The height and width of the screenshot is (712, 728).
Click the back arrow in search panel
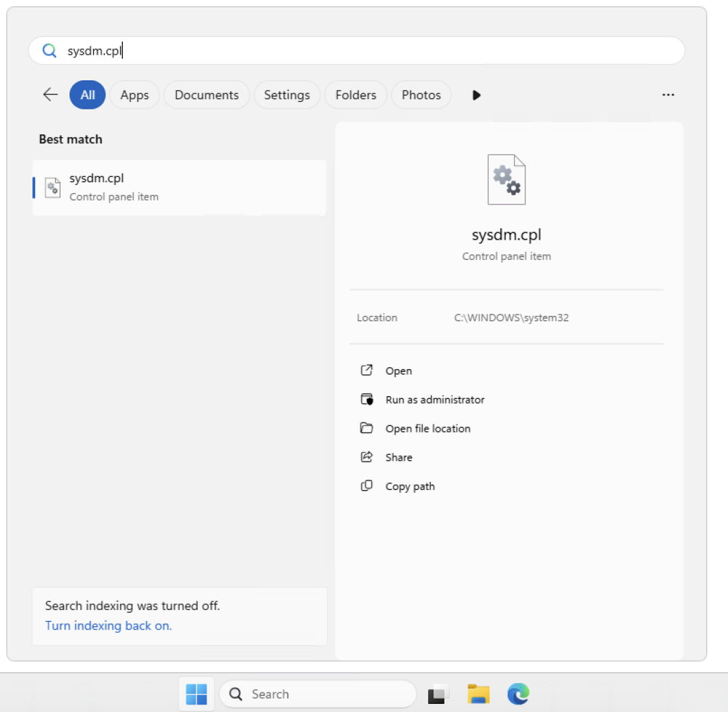point(50,94)
